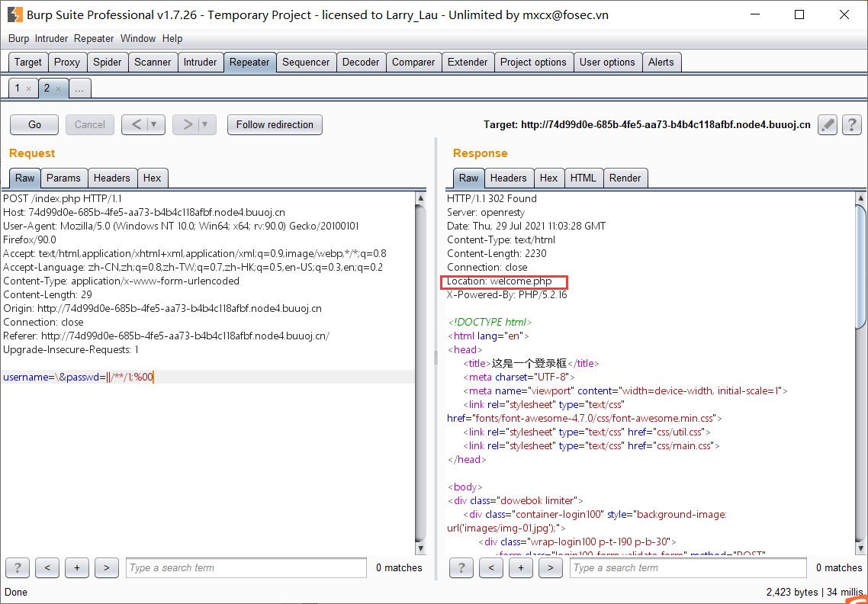Send the request with Go button
The height and width of the screenshot is (604, 868).
(x=34, y=124)
